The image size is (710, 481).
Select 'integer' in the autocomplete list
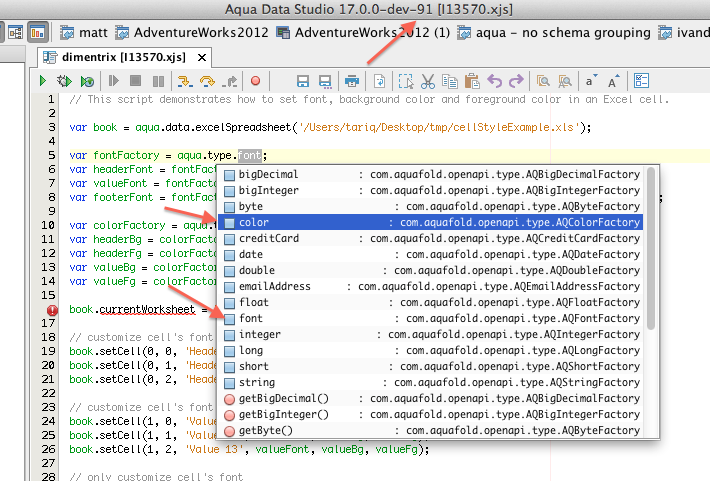click(x=430, y=334)
